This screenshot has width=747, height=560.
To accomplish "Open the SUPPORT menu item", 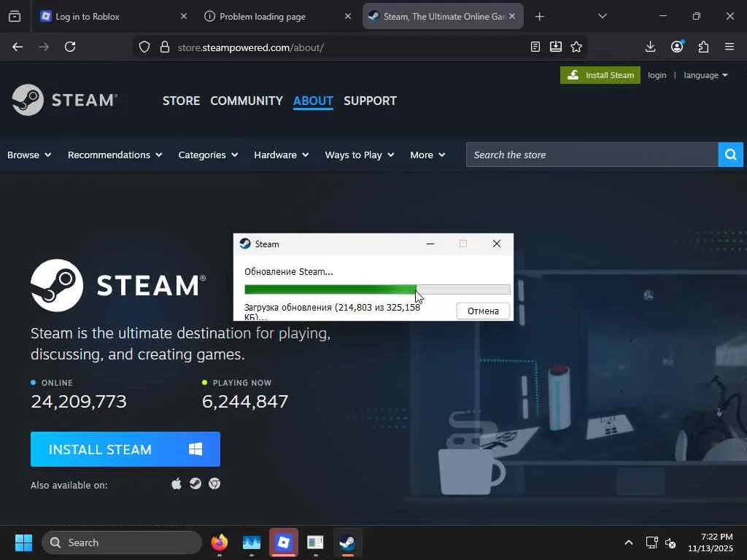I will click(370, 101).
